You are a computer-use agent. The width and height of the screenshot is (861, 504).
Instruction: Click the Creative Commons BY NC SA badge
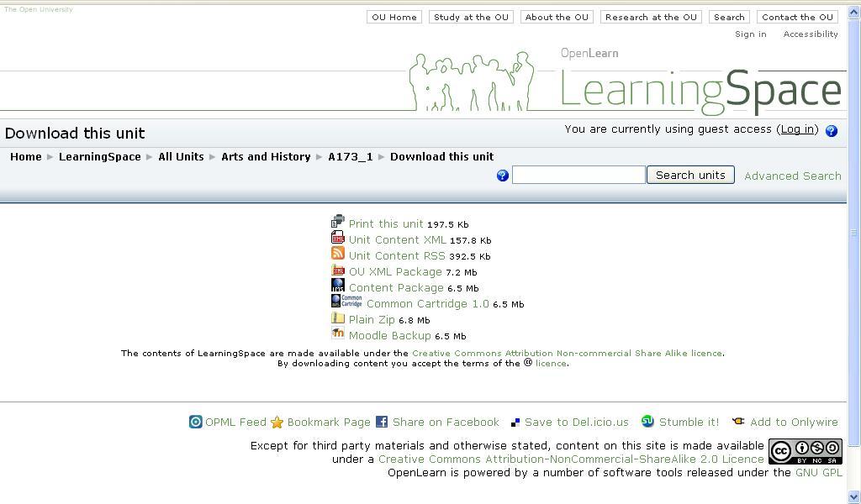(805, 451)
